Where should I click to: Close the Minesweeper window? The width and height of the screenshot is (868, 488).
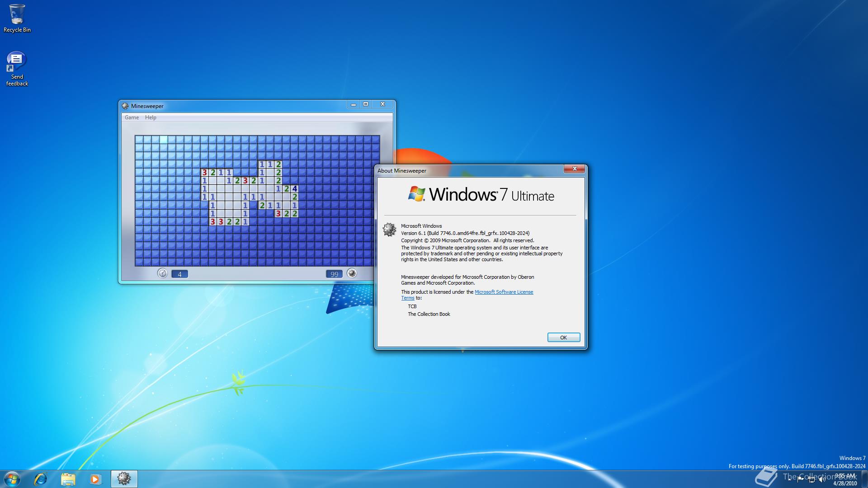[382, 104]
